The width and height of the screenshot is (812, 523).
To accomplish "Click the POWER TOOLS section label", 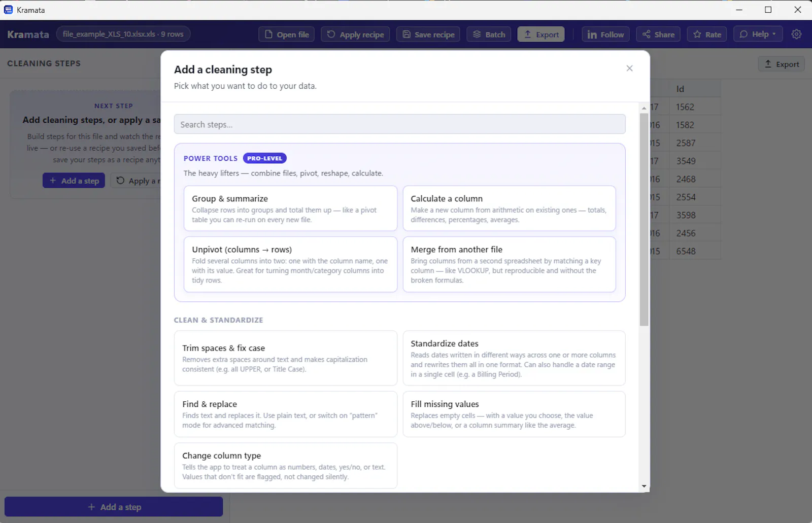I will click(x=211, y=158).
